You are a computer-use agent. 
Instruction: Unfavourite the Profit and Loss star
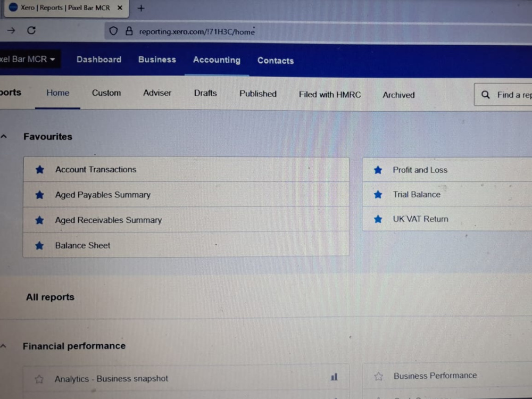[x=378, y=170]
